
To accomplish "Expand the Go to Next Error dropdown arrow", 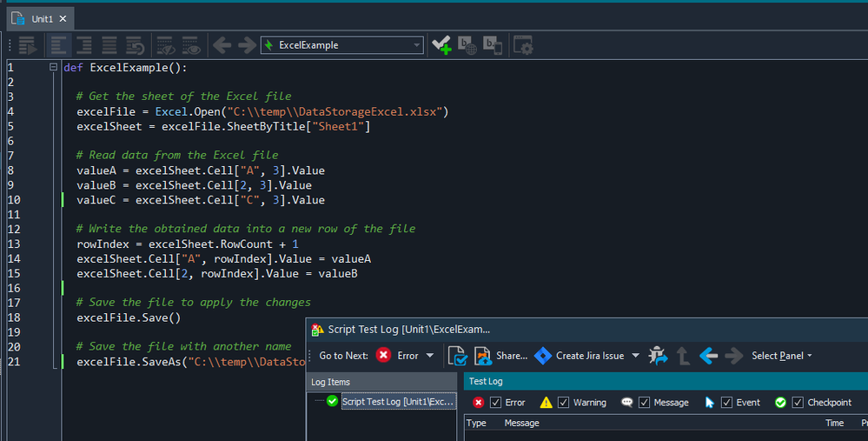I will click(x=432, y=356).
